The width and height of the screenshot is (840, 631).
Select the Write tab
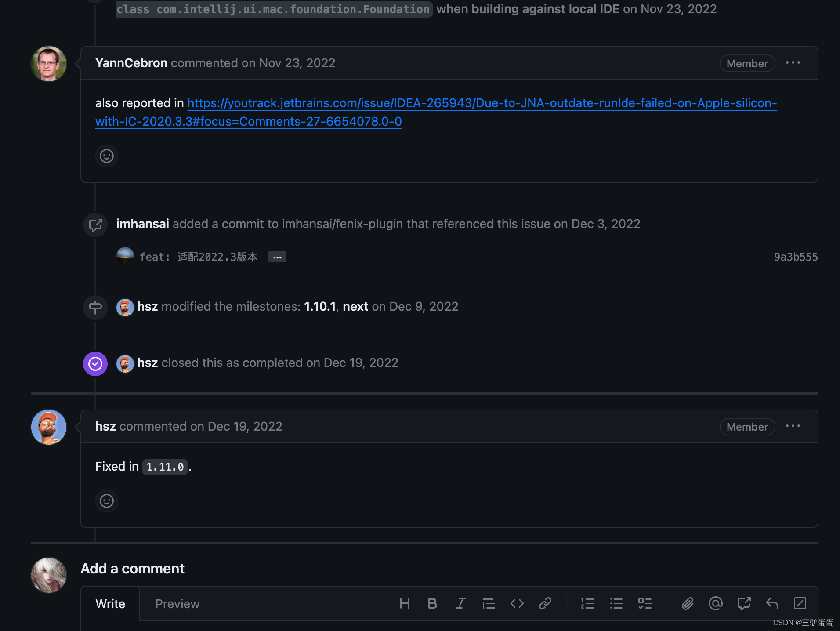[x=110, y=604]
